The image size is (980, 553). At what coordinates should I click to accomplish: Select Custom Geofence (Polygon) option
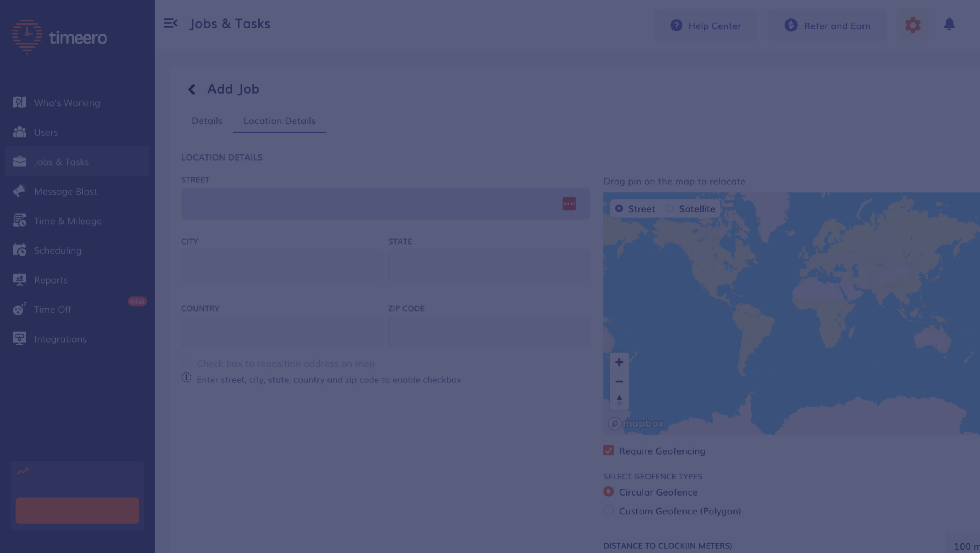click(608, 511)
